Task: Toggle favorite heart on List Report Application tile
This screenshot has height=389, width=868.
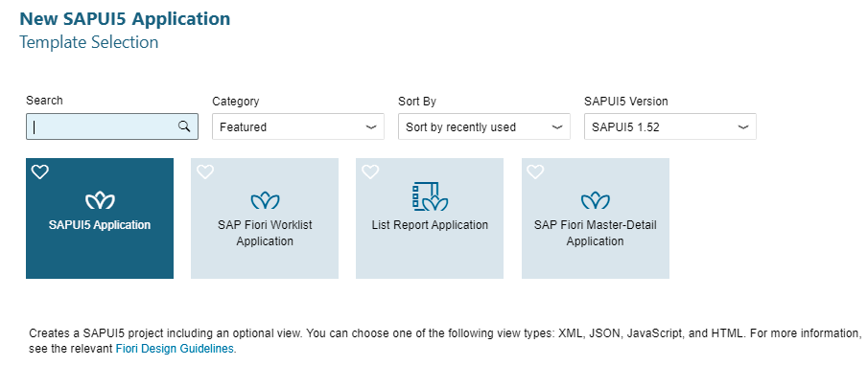Action: [370, 172]
